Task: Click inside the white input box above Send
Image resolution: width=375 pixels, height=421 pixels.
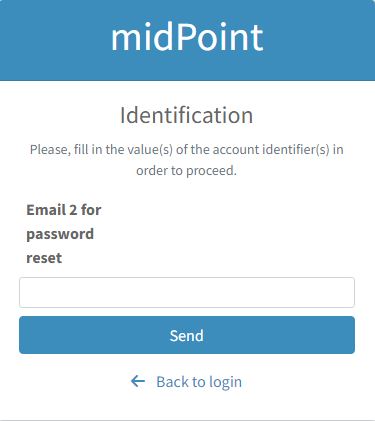Action: pyautogui.click(x=187, y=292)
